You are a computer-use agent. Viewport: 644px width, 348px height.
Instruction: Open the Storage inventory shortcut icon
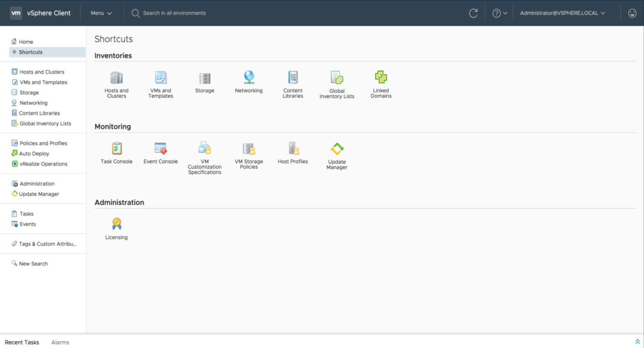tap(204, 78)
